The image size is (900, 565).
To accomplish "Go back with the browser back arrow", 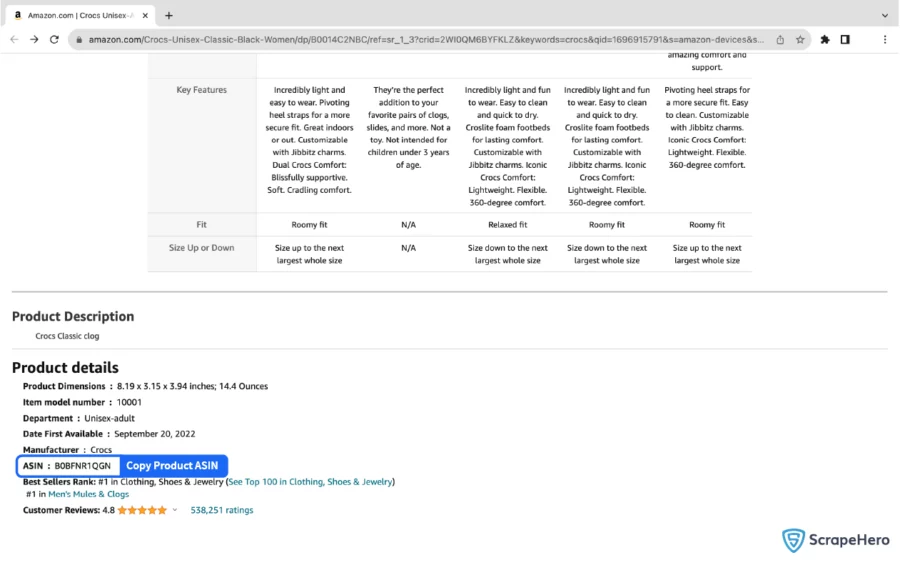I will (14, 40).
